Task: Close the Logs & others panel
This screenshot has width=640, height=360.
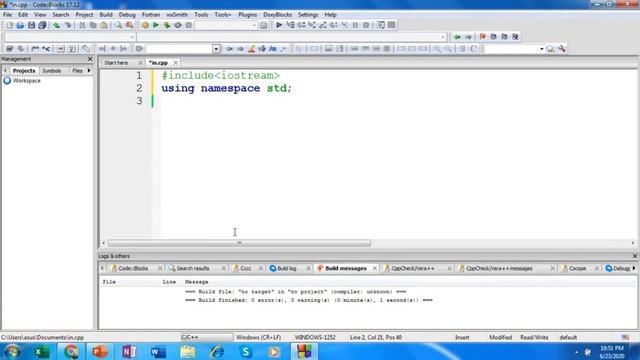Action: point(635,256)
